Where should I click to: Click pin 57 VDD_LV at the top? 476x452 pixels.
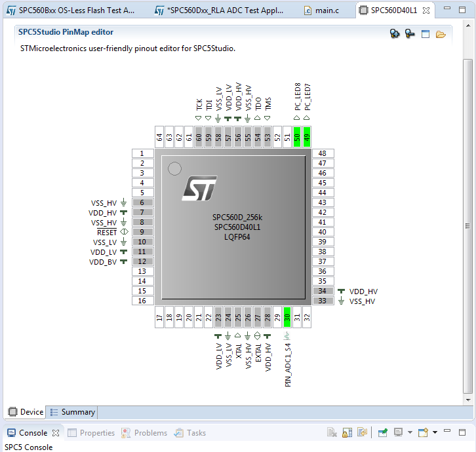click(228, 137)
